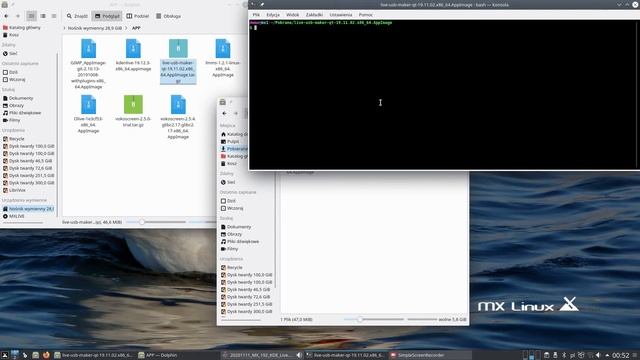Image resolution: width=640 pixels, height=360 pixels.
Task: Go forward in the APP Dolphin window
Action: [x=18, y=16]
